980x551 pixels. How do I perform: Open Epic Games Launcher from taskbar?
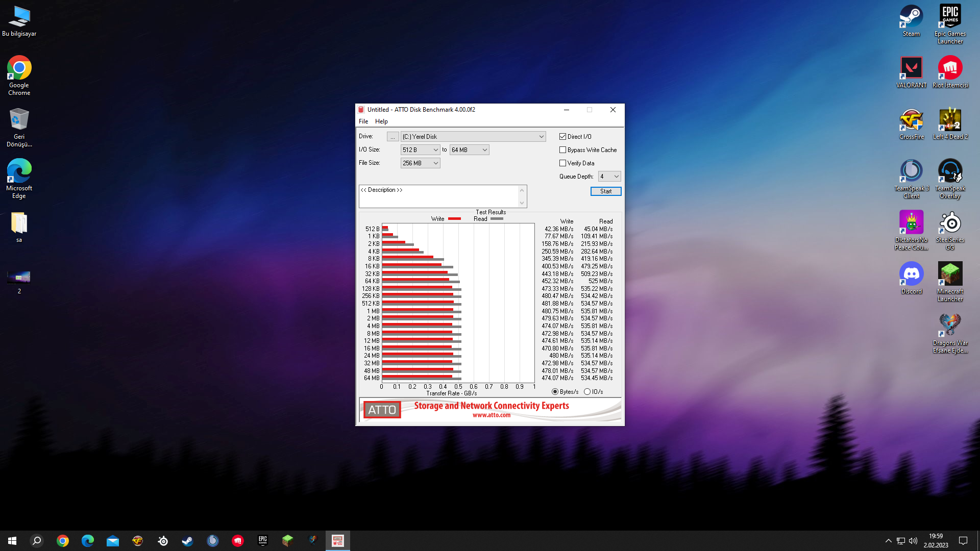(262, 541)
